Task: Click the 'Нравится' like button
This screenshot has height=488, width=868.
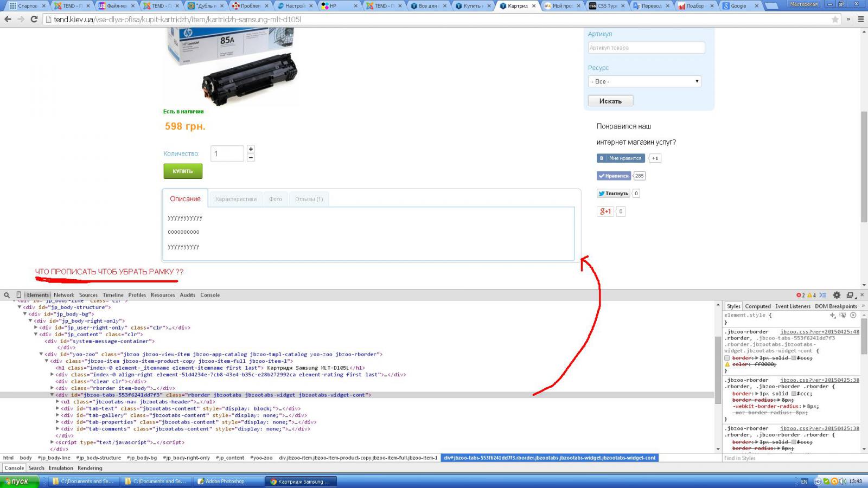Action: [614, 176]
